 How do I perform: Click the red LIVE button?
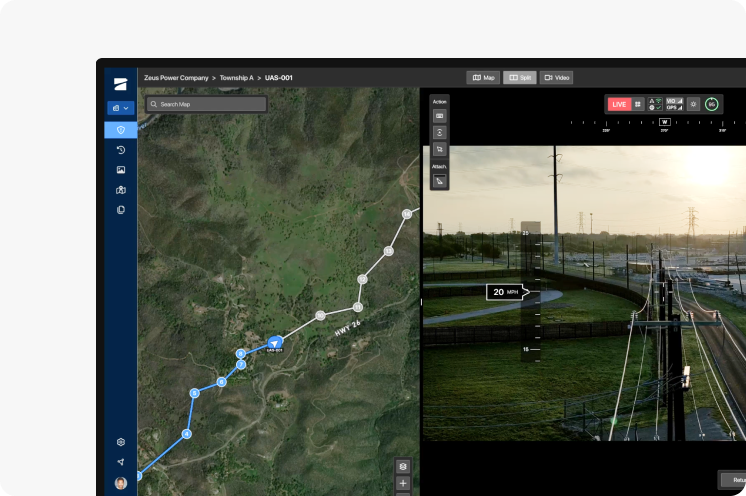point(619,104)
